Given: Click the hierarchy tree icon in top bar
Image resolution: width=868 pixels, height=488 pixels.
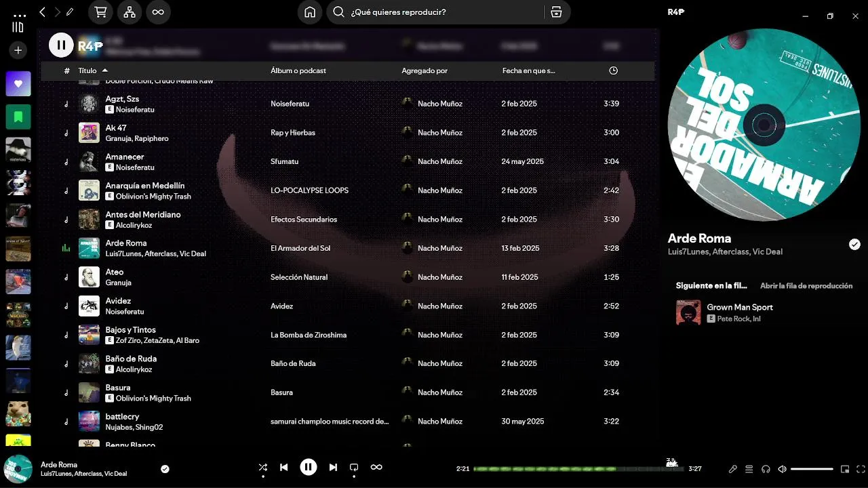Looking at the screenshot, I should point(130,12).
